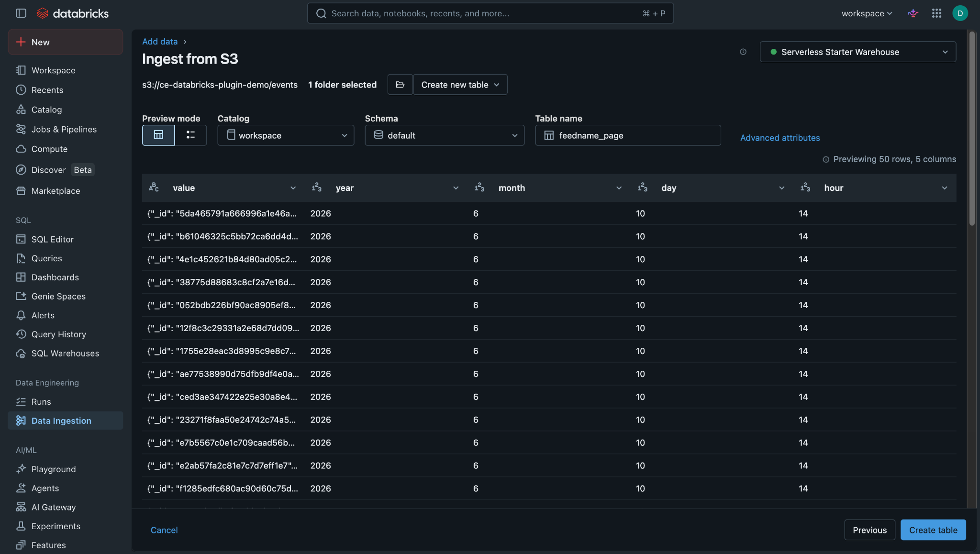Click the Databricks logo
Viewport: 980px width, 554px height.
click(73, 13)
